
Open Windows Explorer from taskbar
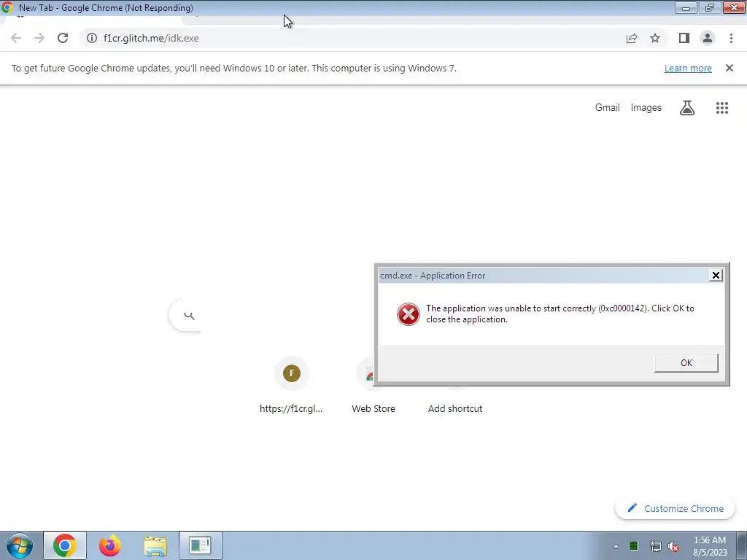pyautogui.click(x=155, y=547)
